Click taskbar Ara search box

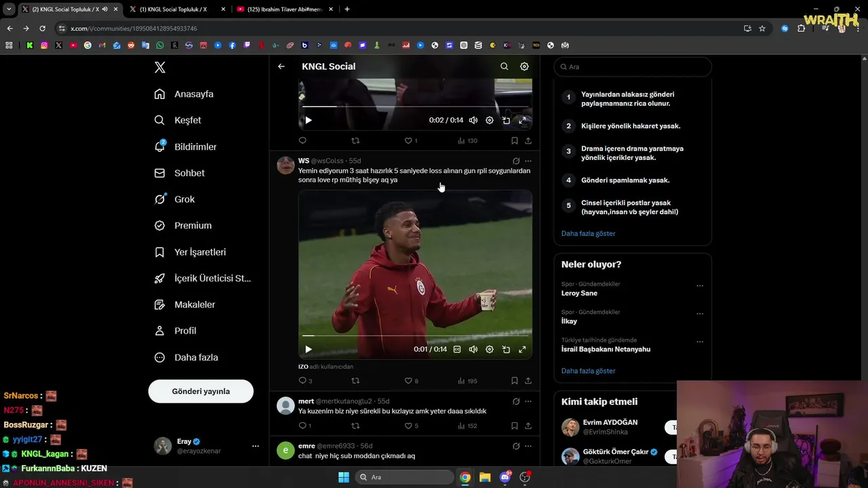(404, 477)
